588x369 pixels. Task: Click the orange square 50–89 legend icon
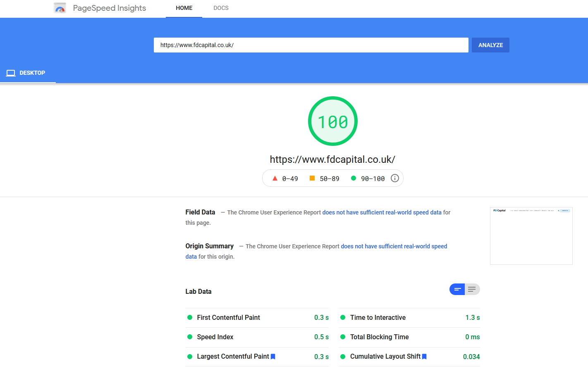312,178
